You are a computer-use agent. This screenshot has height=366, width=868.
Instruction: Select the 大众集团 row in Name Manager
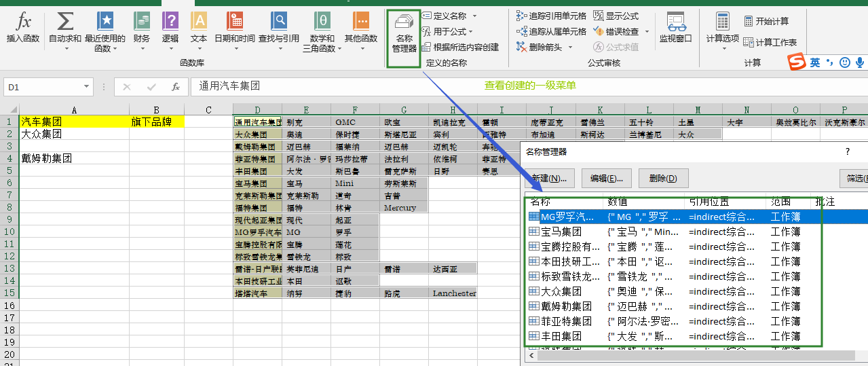[698, 291]
